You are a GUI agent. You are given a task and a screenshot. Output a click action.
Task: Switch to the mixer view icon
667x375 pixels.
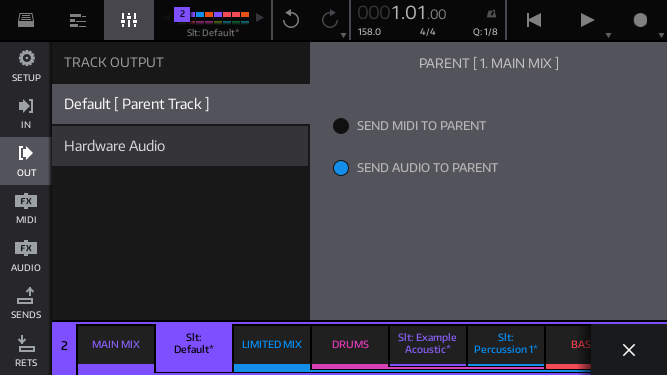point(129,20)
